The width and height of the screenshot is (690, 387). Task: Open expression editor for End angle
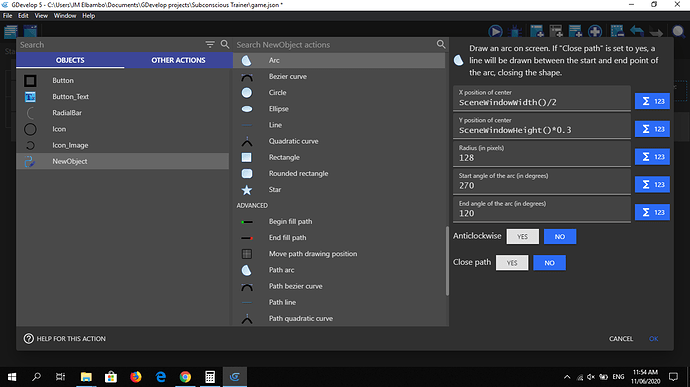pos(652,212)
